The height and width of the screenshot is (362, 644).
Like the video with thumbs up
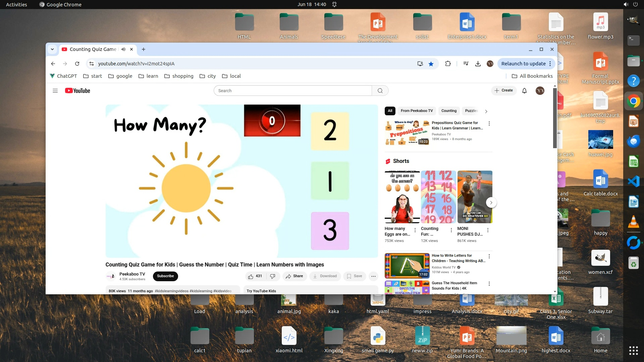251,276
